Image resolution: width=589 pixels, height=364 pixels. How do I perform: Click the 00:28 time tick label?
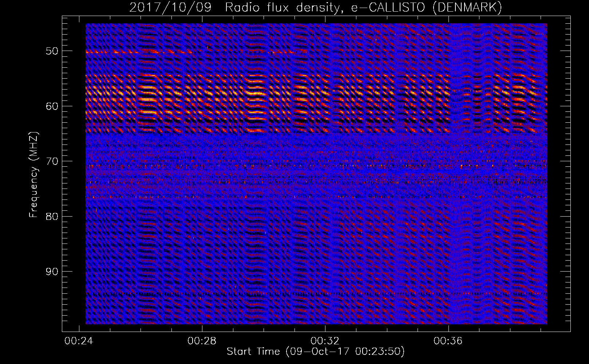(202, 341)
